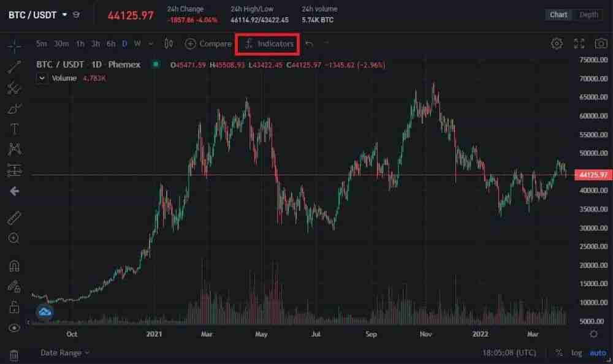Choose the candlestick chart style icon
The width and height of the screenshot is (613, 364).
click(x=169, y=44)
